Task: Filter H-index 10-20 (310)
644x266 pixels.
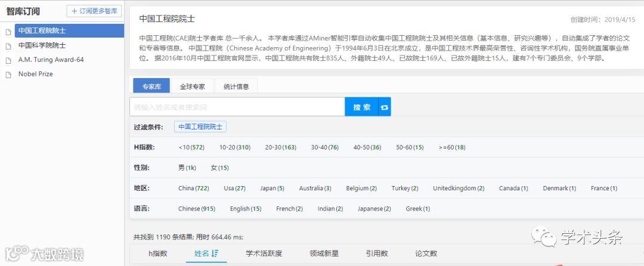Action: (235, 147)
